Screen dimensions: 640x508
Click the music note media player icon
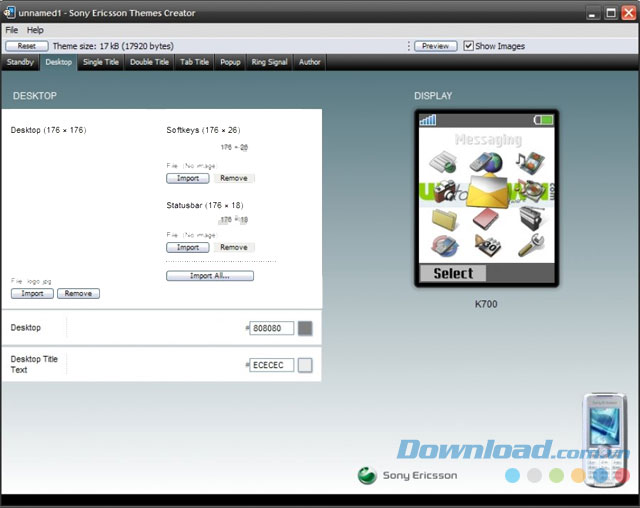[x=530, y=162]
